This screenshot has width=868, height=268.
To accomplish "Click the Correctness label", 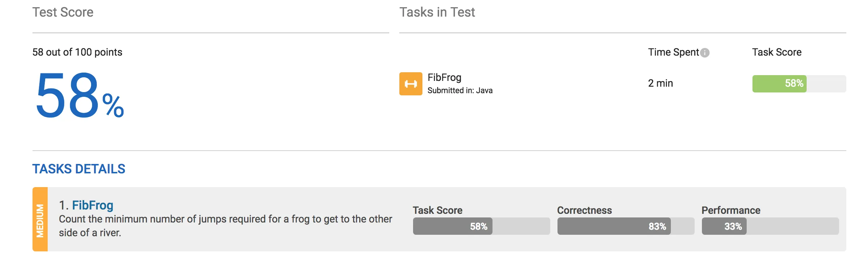I will click(584, 210).
